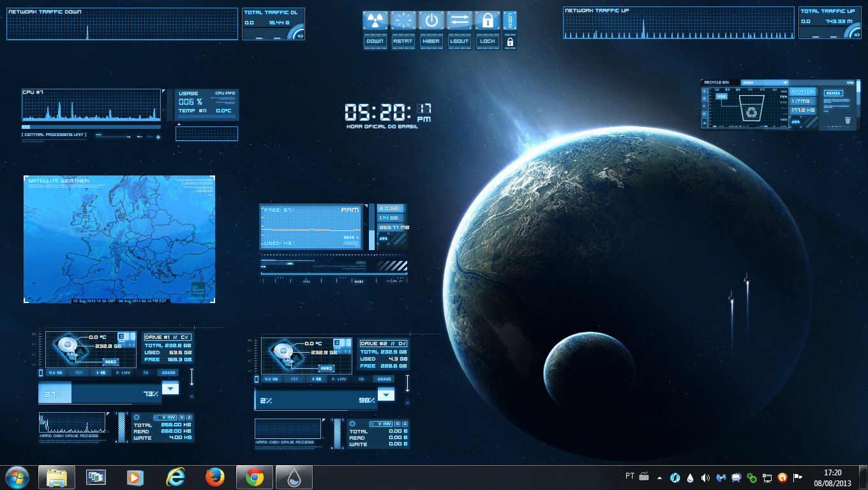Screen dimensions: 868x490
Task: Click the '869.77 MB' RAM value
Action: click(394, 227)
